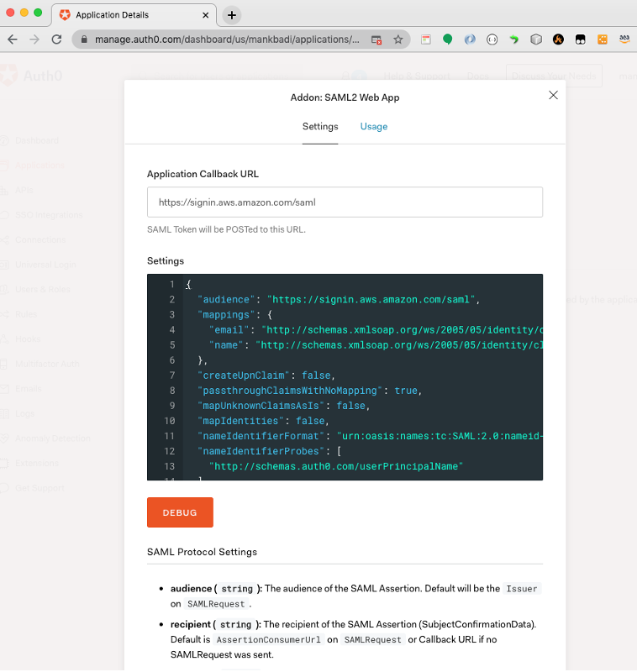Click the gray cube extension icon

[x=536, y=39]
